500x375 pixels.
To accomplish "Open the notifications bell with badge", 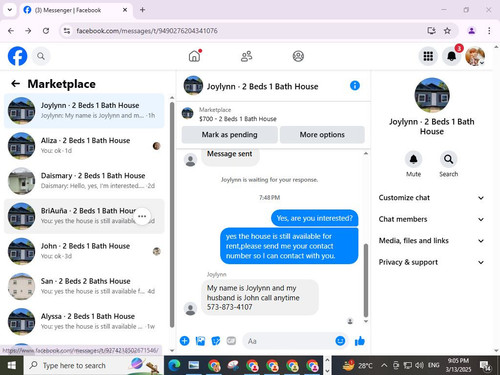I will pyautogui.click(x=452, y=56).
